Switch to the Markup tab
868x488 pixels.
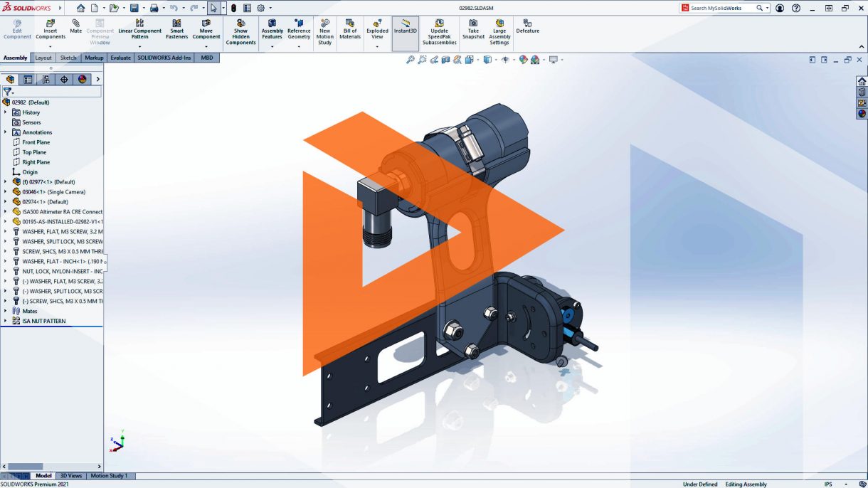pyautogui.click(x=94, y=58)
